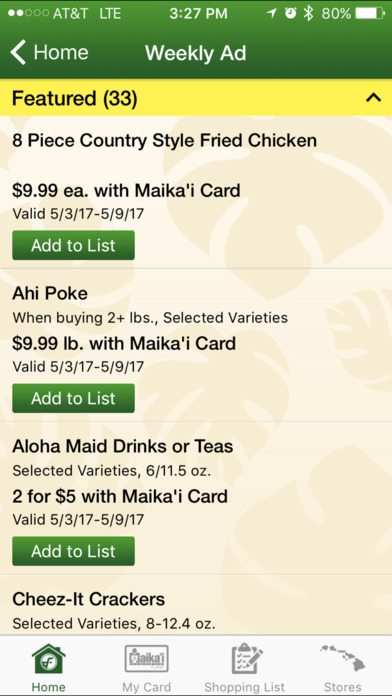This screenshot has height=696, width=392.
Task: Tap the alarm clock status icon
Action: pyautogui.click(x=290, y=13)
